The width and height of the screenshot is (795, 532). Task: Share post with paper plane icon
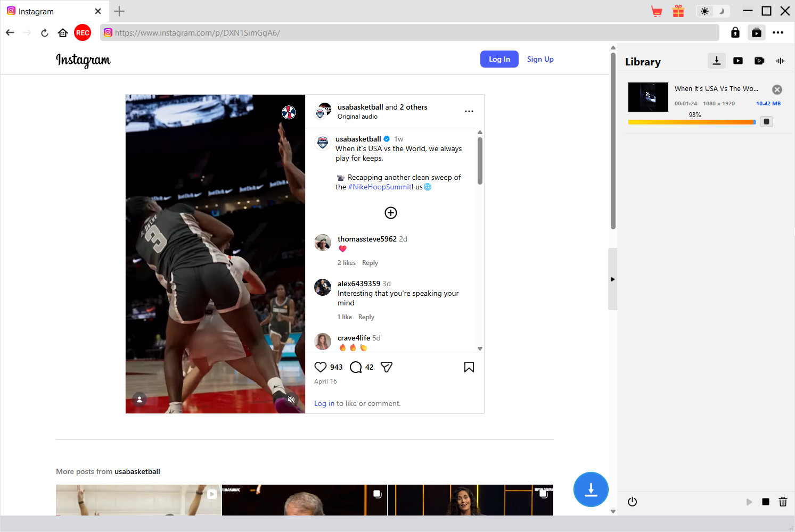click(x=387, y=367)
